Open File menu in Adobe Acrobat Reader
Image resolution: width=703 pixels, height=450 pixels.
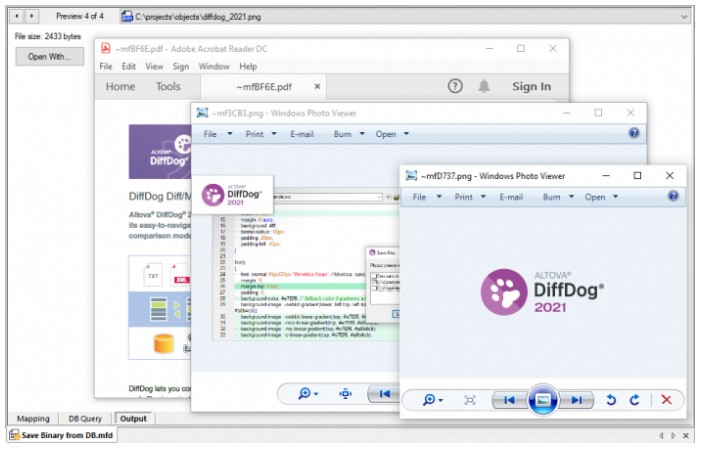[106, 66]
